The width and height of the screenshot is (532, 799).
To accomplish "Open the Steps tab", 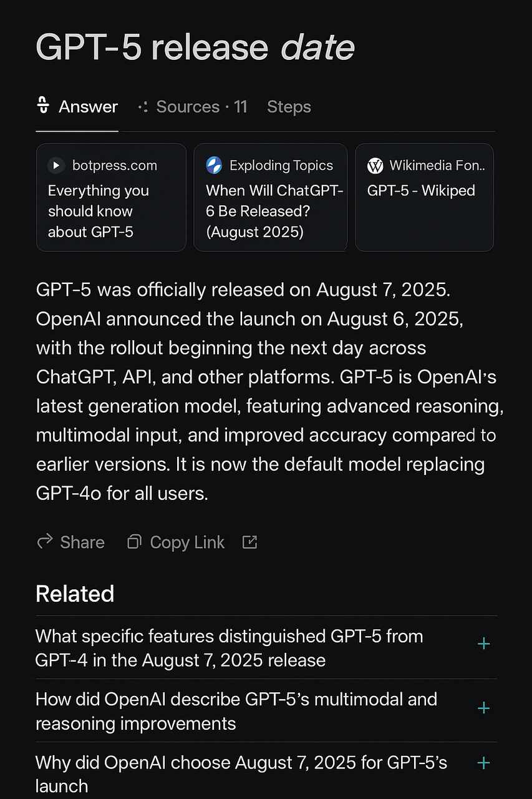I will point(289,107).
